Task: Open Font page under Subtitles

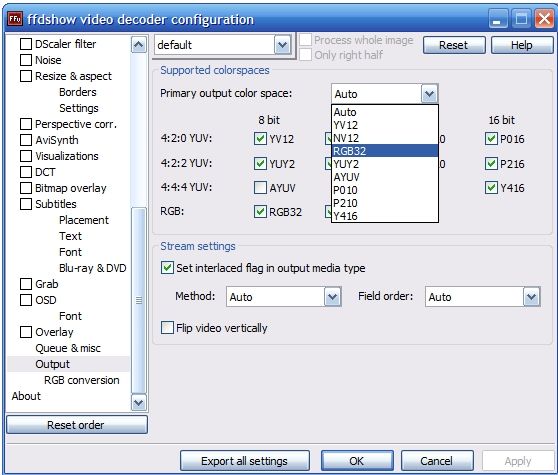Action: coord(70,252)
